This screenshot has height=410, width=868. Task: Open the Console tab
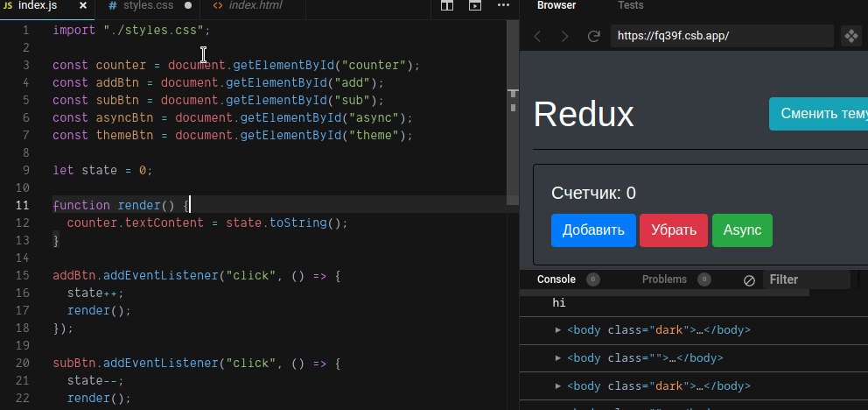[556, 279]
